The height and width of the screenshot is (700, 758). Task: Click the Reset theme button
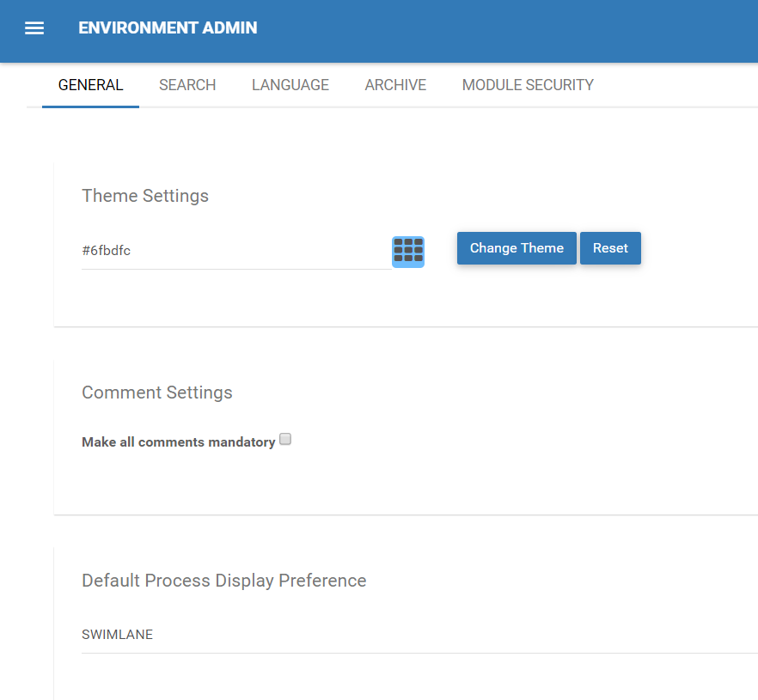(x=610, y=248)
